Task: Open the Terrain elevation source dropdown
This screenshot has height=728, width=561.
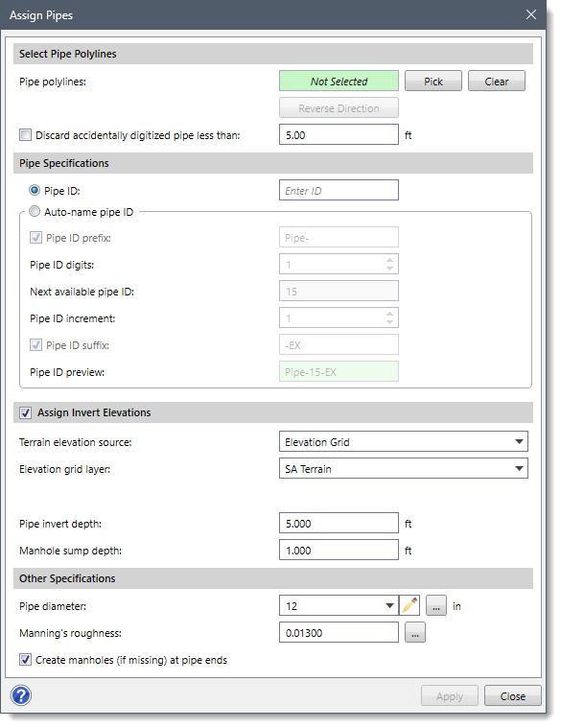Action: pyautogui.click(x=403, y=441)
